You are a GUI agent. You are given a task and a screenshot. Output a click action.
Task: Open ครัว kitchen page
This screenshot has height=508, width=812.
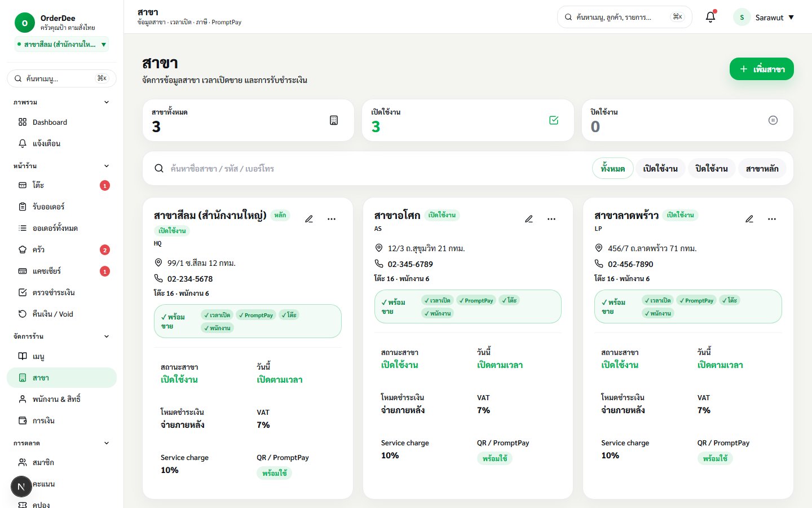(61, 249)
